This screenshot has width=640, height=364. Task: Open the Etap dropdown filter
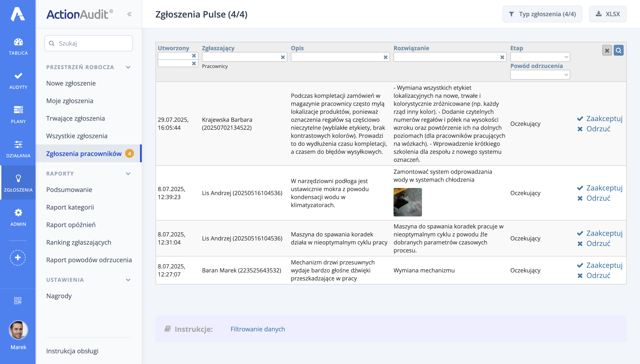click(540, 57)
